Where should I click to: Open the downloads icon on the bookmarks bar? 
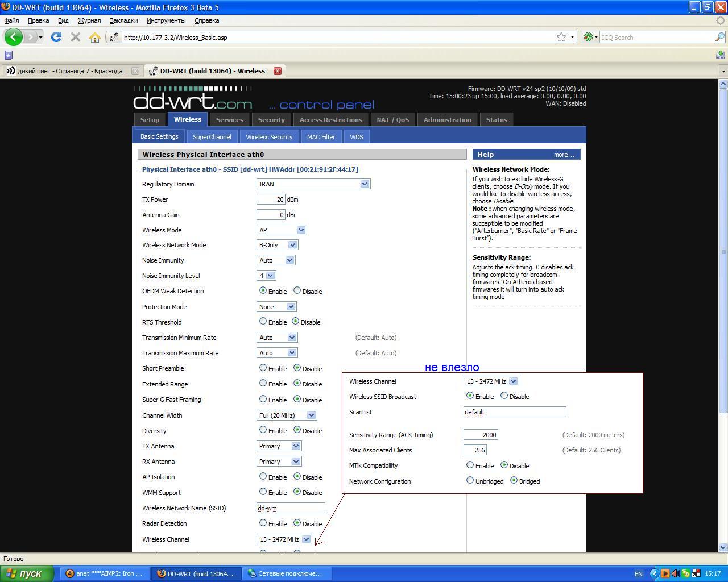click(721, 55)
